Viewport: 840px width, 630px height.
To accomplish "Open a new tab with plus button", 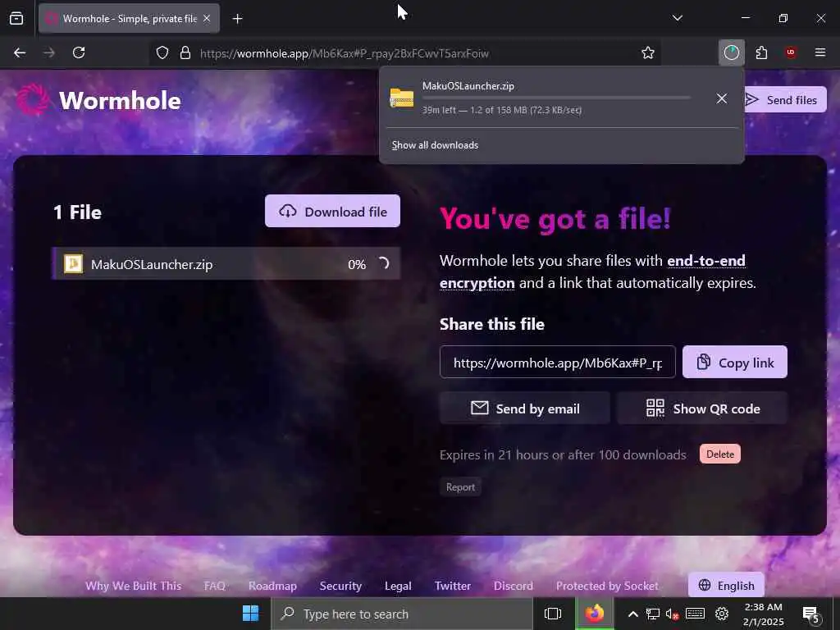I will pyautogui.click(x=237, y=19).
